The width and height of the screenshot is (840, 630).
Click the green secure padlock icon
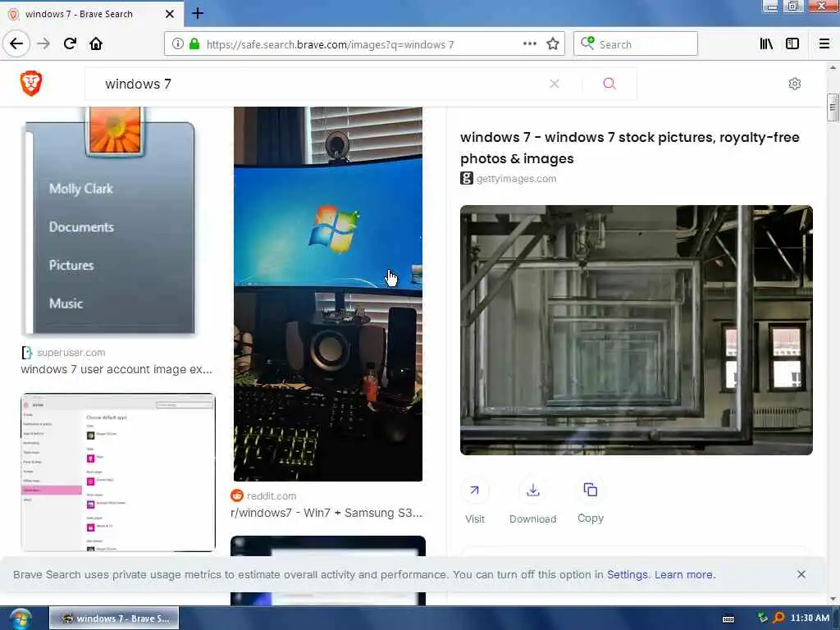coord(194,44)
